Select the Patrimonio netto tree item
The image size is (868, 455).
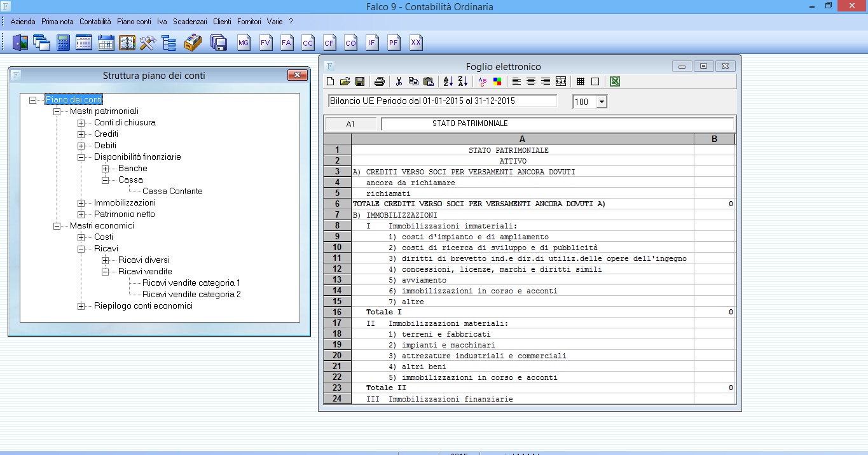tap(125, 214)
